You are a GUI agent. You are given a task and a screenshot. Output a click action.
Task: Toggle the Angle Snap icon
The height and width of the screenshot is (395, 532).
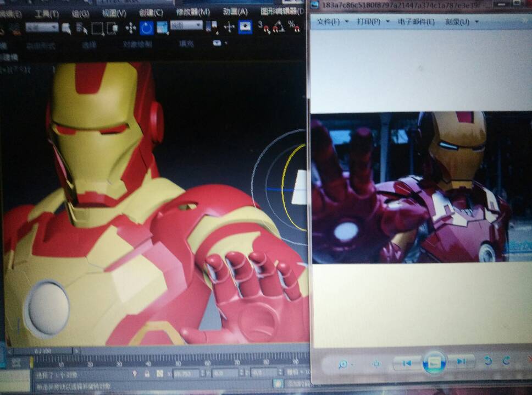(278, 27)
